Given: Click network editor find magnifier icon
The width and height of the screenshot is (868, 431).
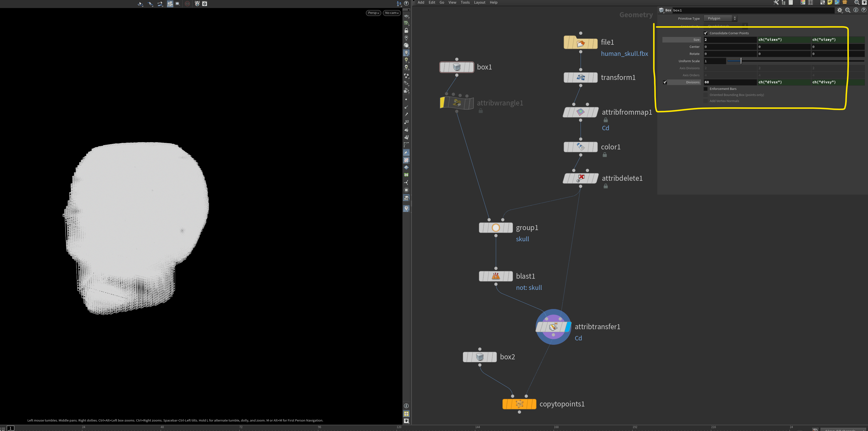Looking at the screenshot, I should tap(857, 2).
